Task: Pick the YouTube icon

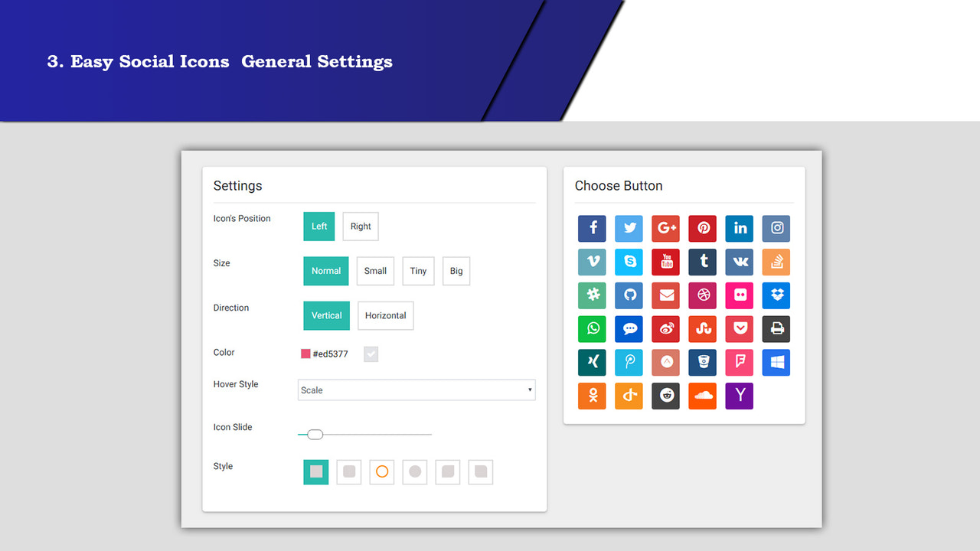Action: coord(665,262)
